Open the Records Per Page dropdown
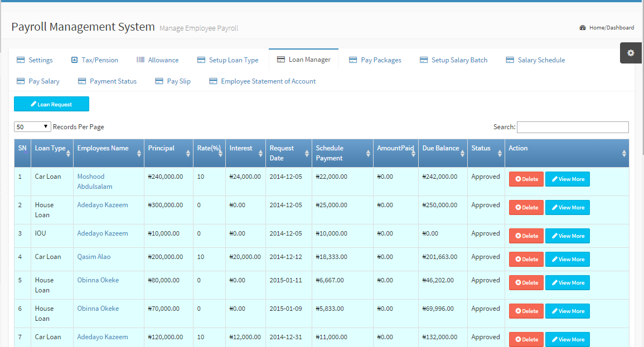The height and width of the screenshot is (347, 644). click(32, 127)
